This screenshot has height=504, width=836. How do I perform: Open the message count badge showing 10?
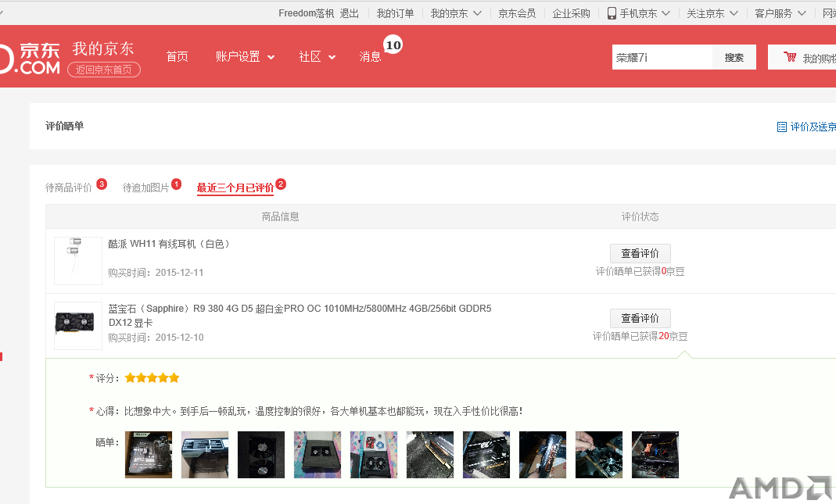pos(393,45)
